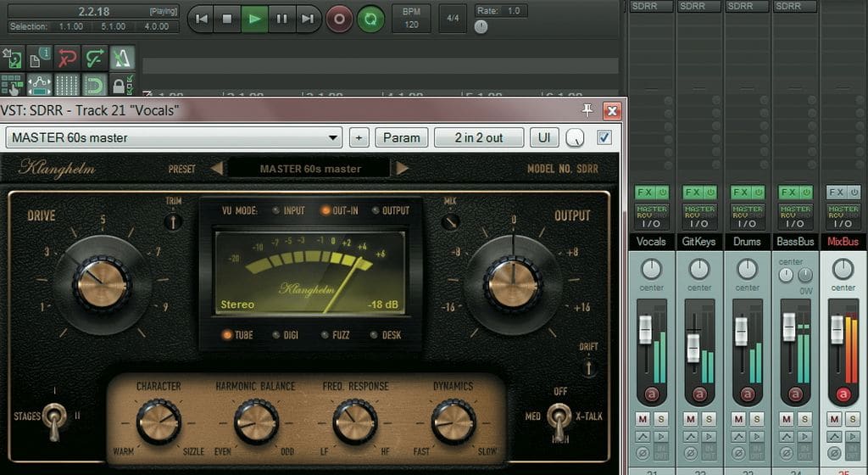
Task: Select FUZZ saturation mode
Action: 336,335
